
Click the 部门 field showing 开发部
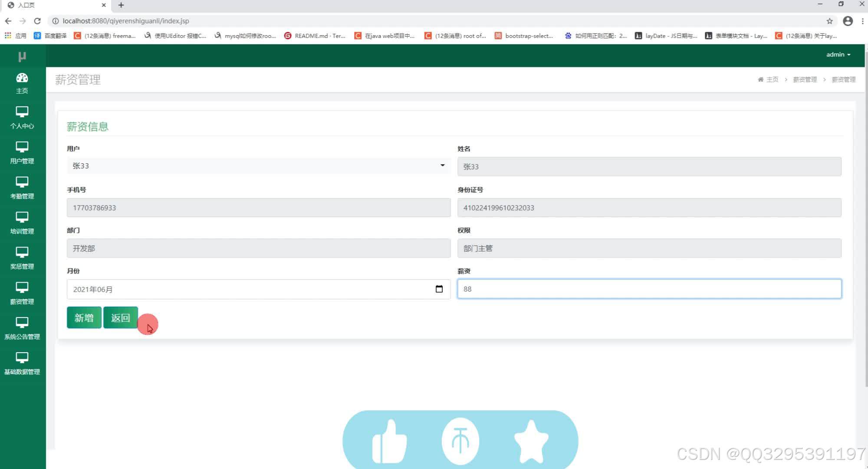click(259, 248)
